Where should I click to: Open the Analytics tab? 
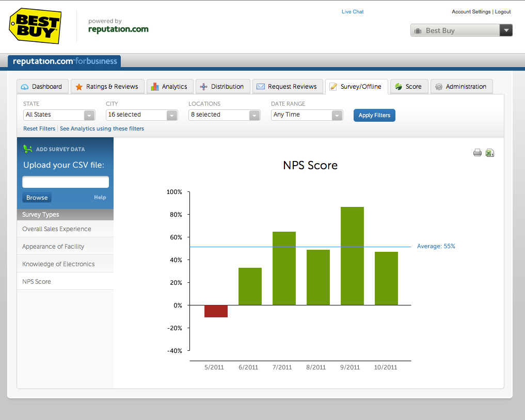[x=170, y=87]
